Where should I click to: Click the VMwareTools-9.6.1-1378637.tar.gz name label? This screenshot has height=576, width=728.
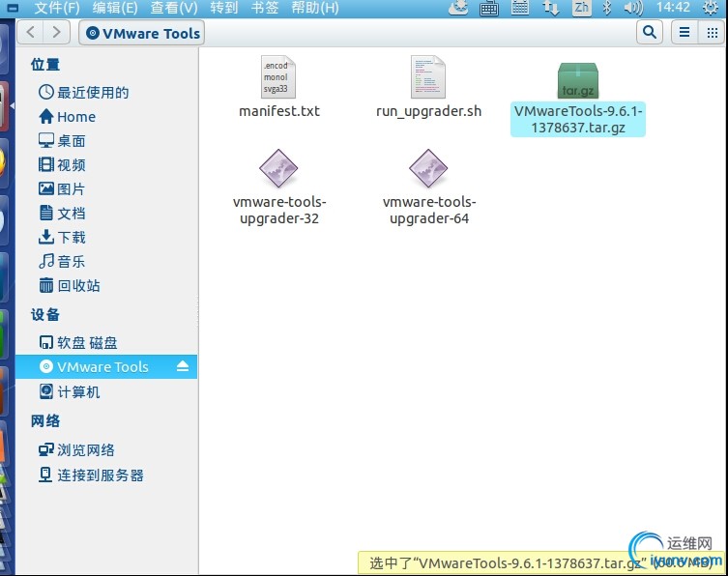point(578,119)
